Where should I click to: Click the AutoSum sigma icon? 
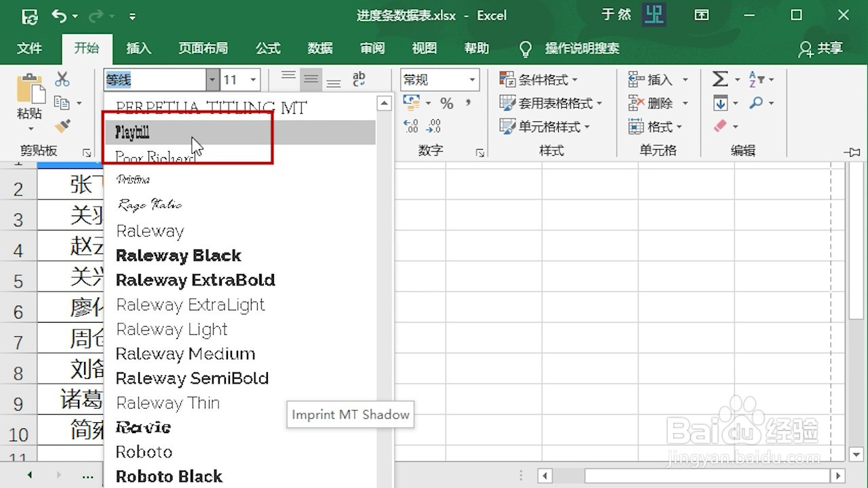[721, 79]
